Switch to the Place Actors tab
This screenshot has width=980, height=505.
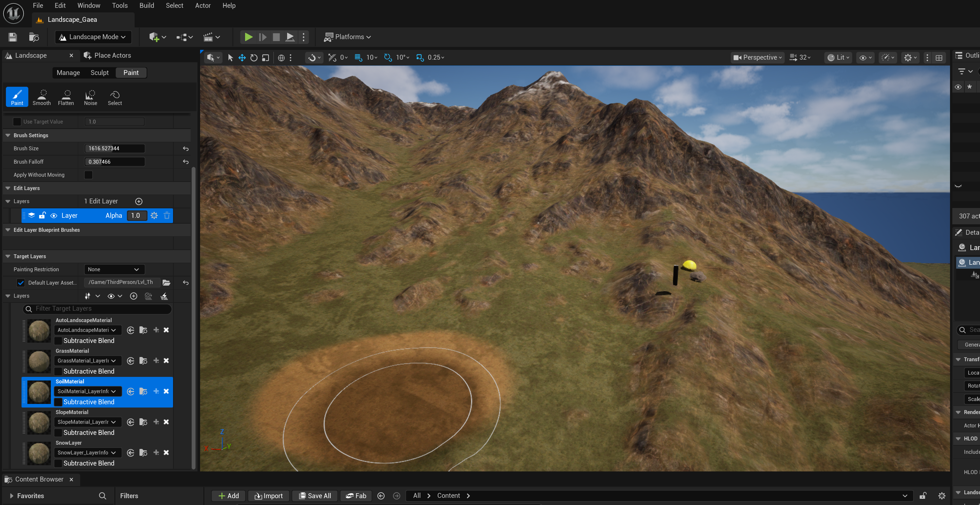108,55
